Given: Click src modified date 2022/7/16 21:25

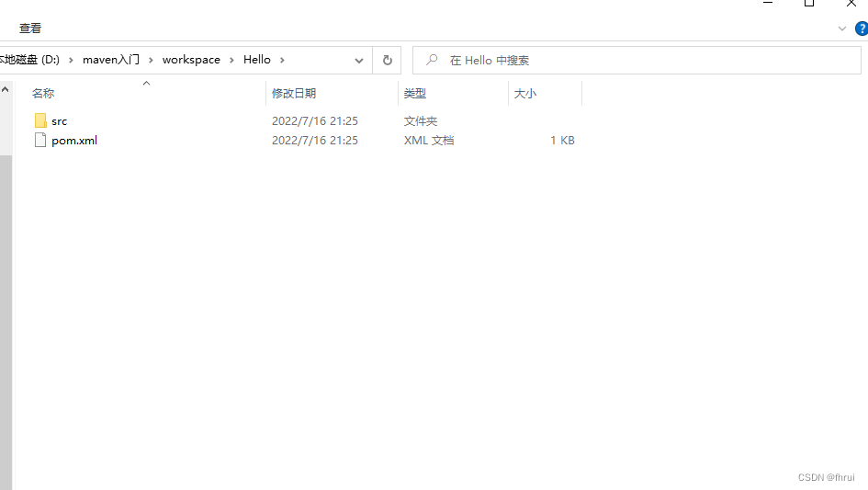Looking at the screenshot, I should pyautogui.click(x=315, y=120).
